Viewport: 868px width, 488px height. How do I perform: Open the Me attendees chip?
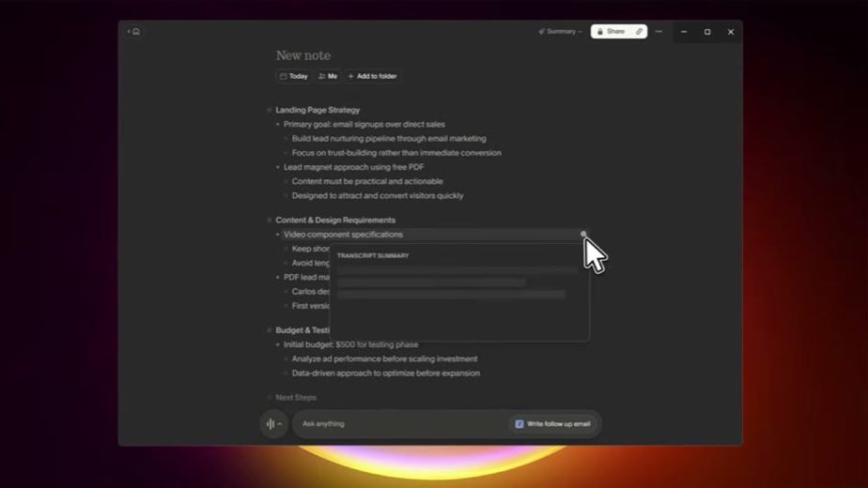(328, 76)
